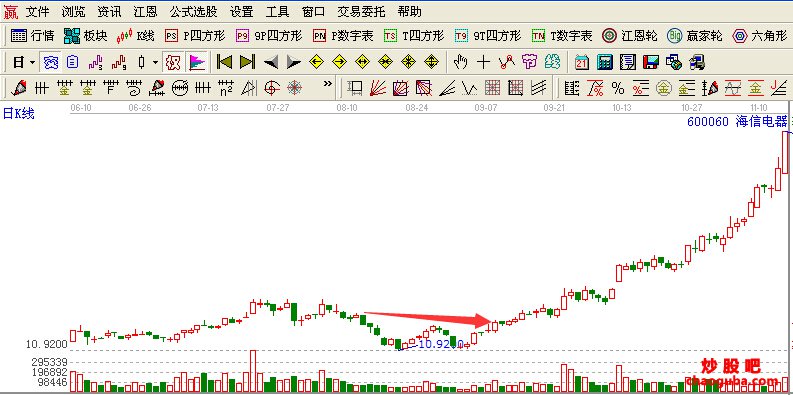Open the 资讯 menu
Screen dimensions: 793x395
(110, 11)
